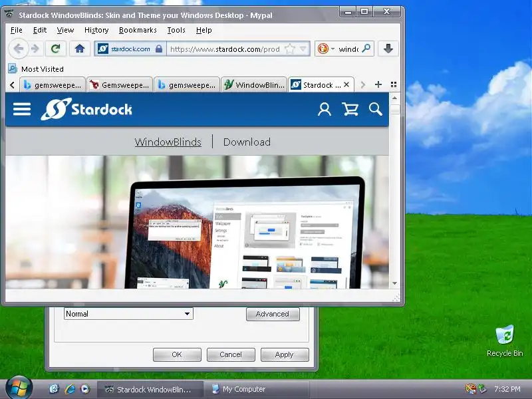Bookmark this page with the star icon
This screenshot has height=399, width=532.
pos(290,49)
